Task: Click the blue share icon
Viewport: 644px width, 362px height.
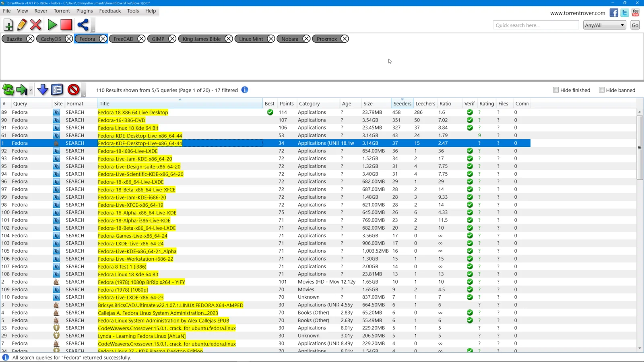Action: tap(83, 25)
